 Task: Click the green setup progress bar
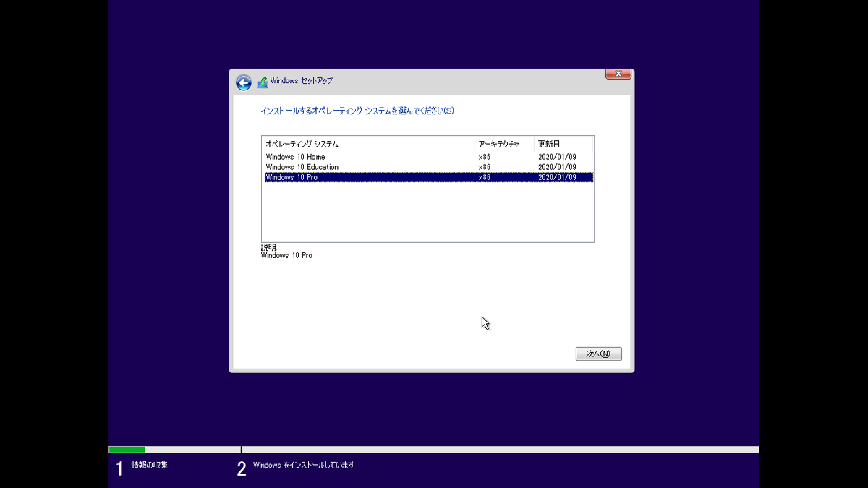[x=127, y=450]
